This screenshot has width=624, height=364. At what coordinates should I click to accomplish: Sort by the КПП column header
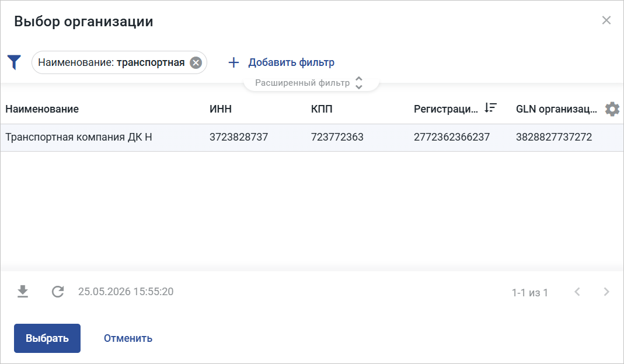click(x=322, y=109)
